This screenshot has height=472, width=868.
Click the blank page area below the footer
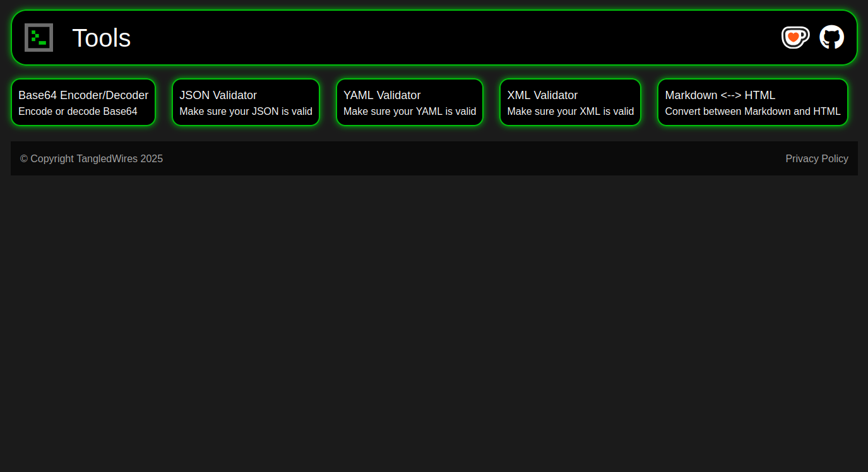434,316
